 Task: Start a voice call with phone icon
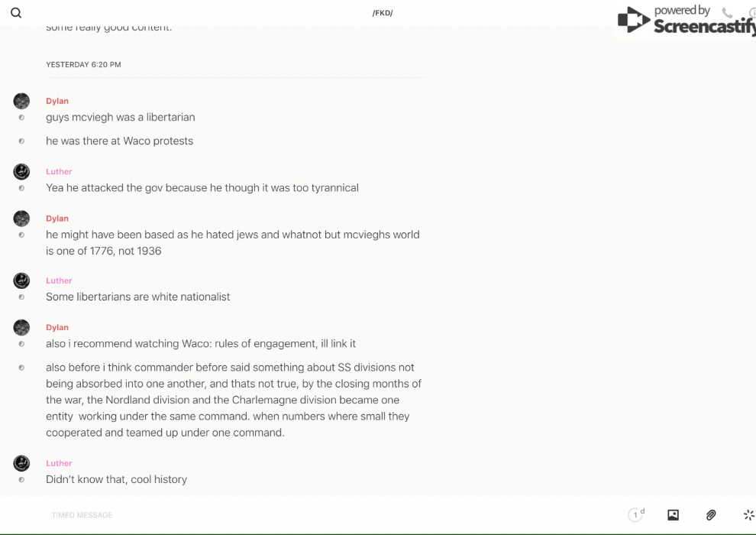click(x=727, y=13)
